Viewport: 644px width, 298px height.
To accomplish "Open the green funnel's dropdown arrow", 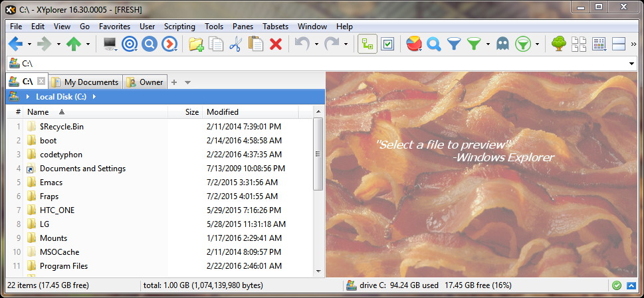I will (488, 44).
